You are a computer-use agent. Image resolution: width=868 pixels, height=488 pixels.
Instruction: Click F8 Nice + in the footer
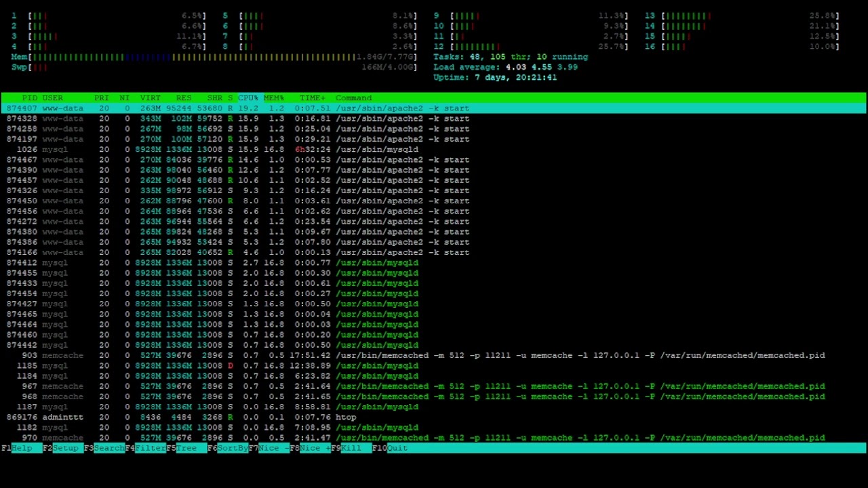(310, 448)
